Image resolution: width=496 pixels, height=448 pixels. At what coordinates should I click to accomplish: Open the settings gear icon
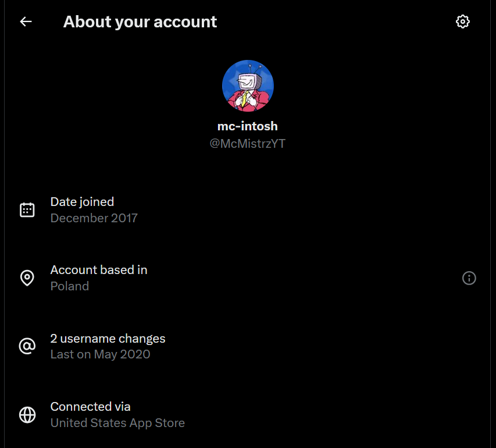(463, 21)
